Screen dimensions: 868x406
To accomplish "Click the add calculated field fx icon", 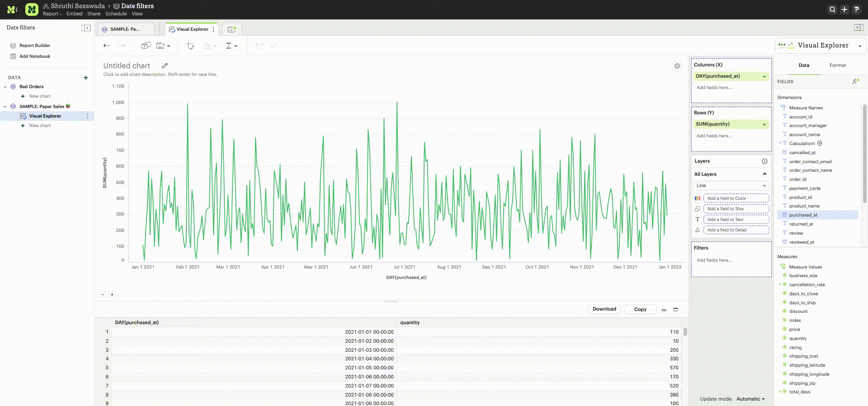I will point(855,81).
